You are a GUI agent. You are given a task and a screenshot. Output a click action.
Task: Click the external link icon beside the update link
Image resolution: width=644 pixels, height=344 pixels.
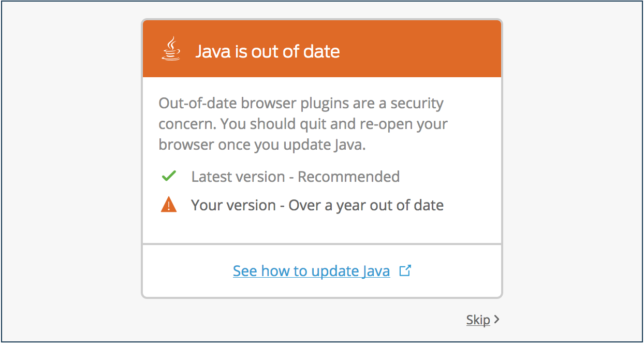[405, 270]
